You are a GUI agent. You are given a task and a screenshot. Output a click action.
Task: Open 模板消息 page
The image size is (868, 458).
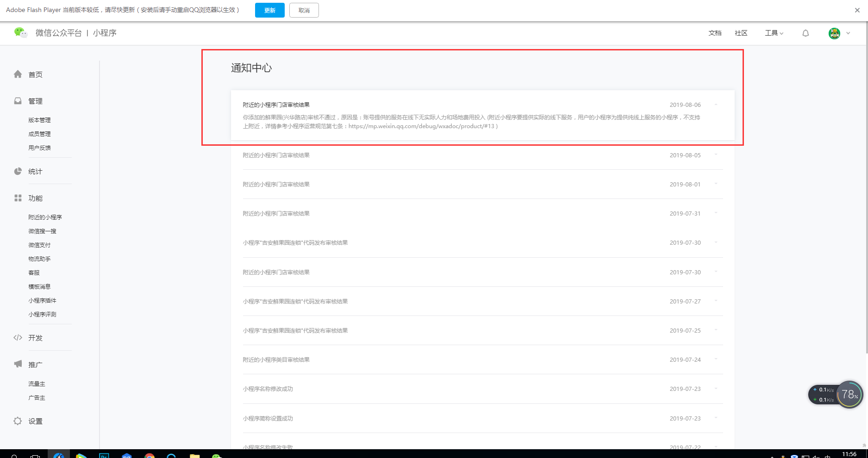point(39,287)
